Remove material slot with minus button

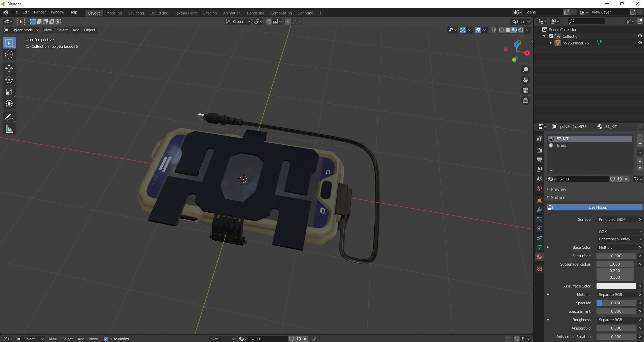[x=640, y=144]
